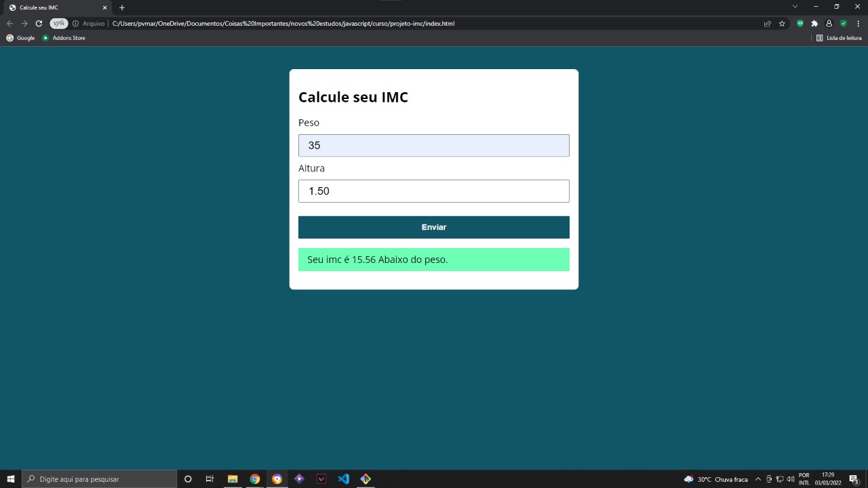Click the green shield security extension icon
Viewport: 868px width, 488px height.
844,23
